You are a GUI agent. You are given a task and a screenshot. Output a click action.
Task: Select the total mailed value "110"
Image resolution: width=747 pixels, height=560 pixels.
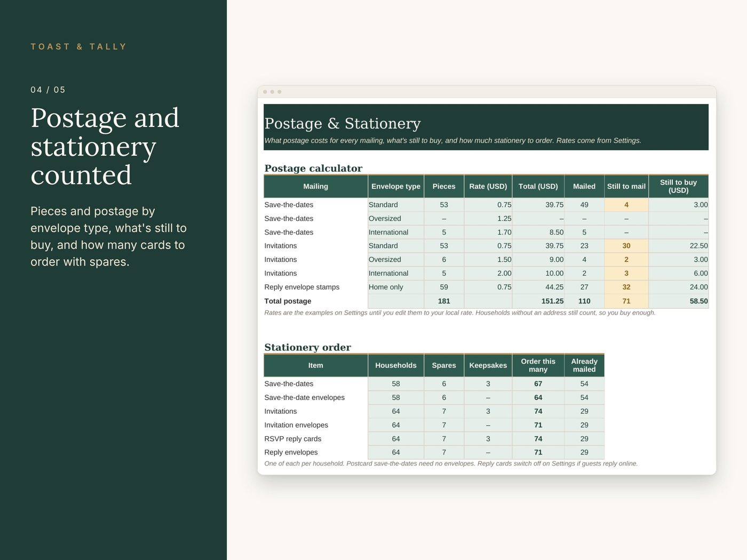584,301
